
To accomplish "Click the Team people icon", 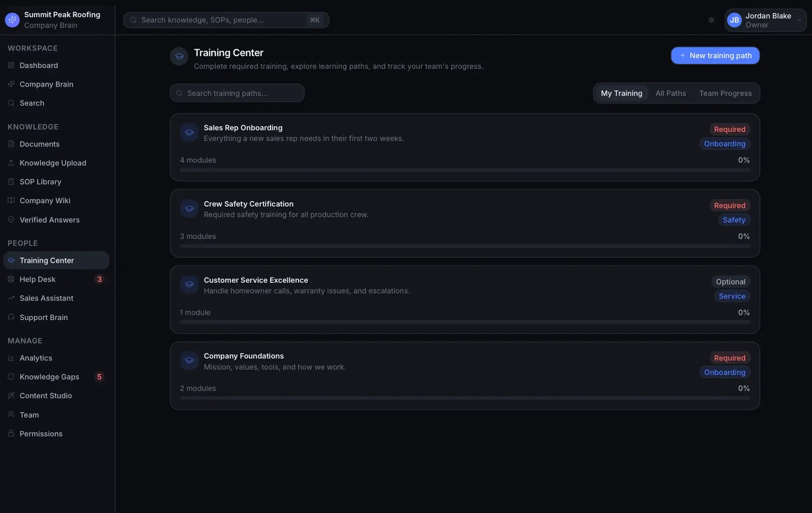I will pyautogui.click(x=11, y=415).
